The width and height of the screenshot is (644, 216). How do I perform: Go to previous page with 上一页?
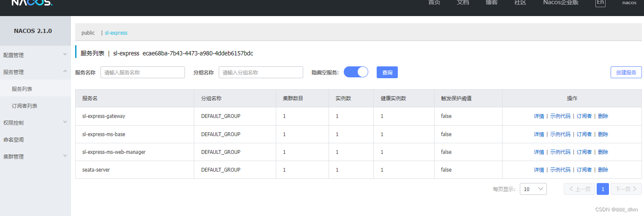[x=579, y=189]
